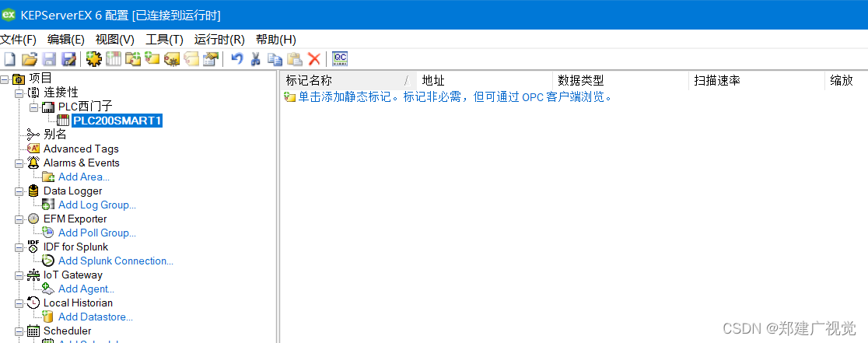Click the Data Logger database icon
Viewport: 868px width, 343px height.
point(33,191)
